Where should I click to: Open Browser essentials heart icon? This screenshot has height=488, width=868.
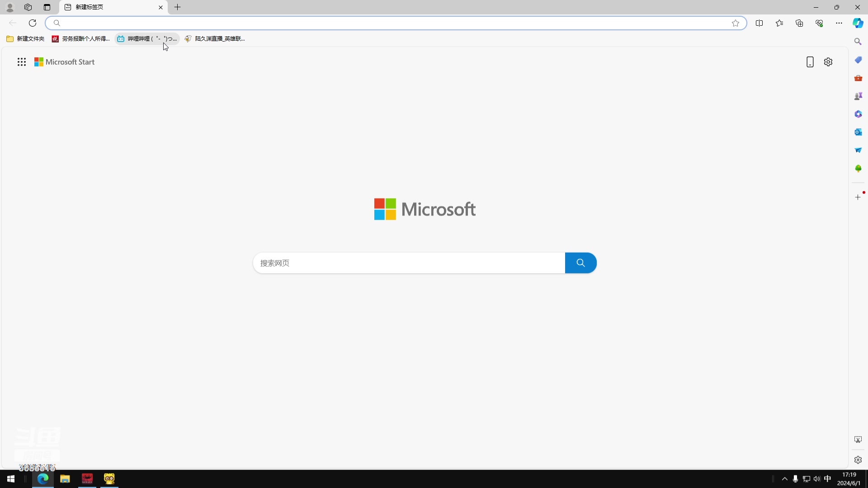click(x=819, y=23)
